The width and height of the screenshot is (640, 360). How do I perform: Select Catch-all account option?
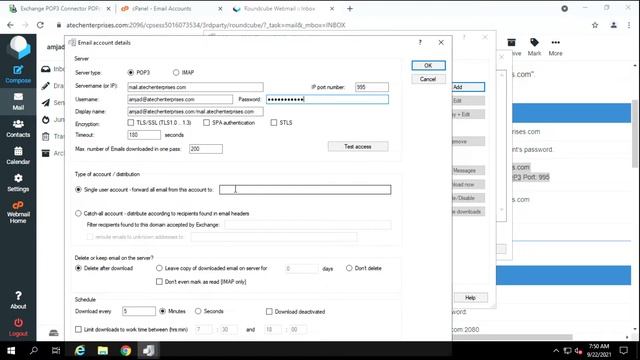point(78,213)
